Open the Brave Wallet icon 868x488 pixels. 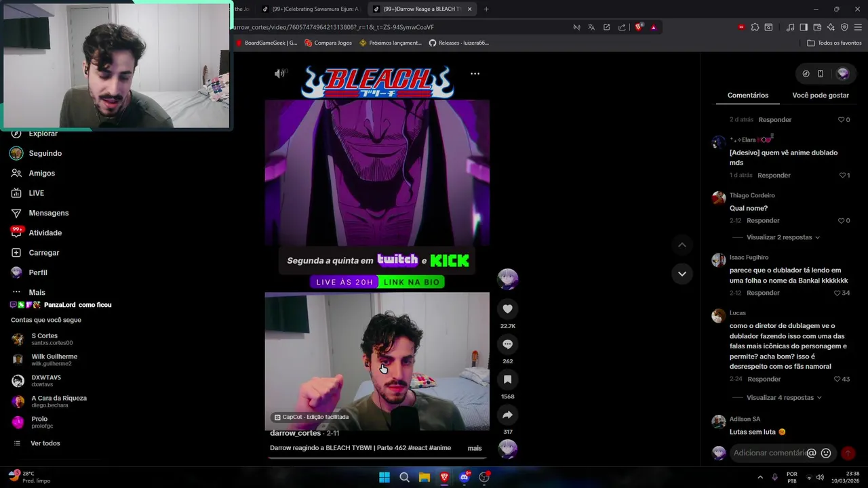[x=817, y=27]
